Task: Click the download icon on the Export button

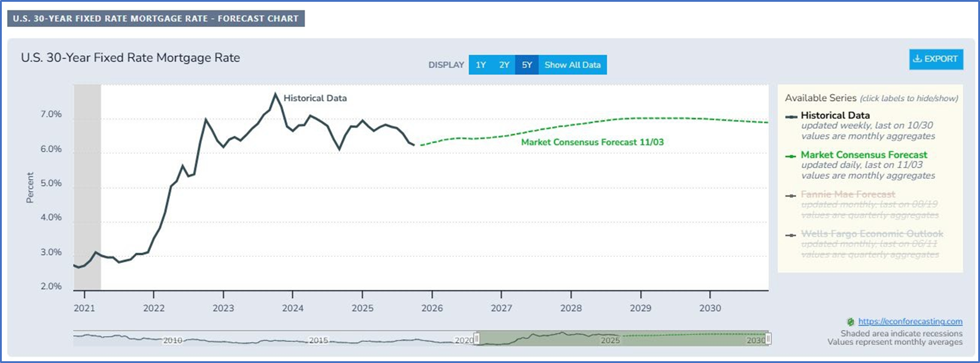Action: pyautogui.click(x=917, y=59)
